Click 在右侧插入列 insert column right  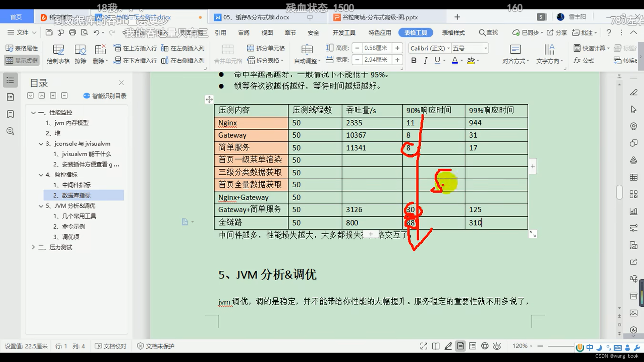tap(183, 60)
